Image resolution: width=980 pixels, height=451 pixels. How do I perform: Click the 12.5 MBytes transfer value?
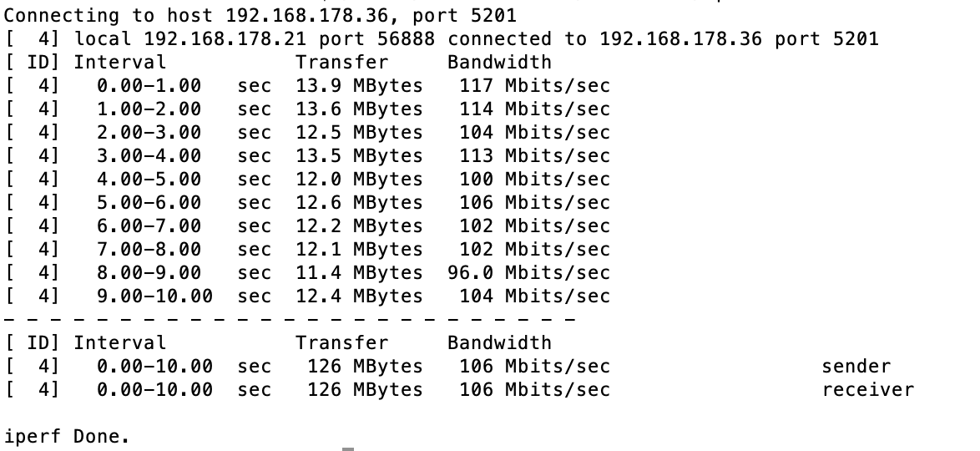click(359, 132)
